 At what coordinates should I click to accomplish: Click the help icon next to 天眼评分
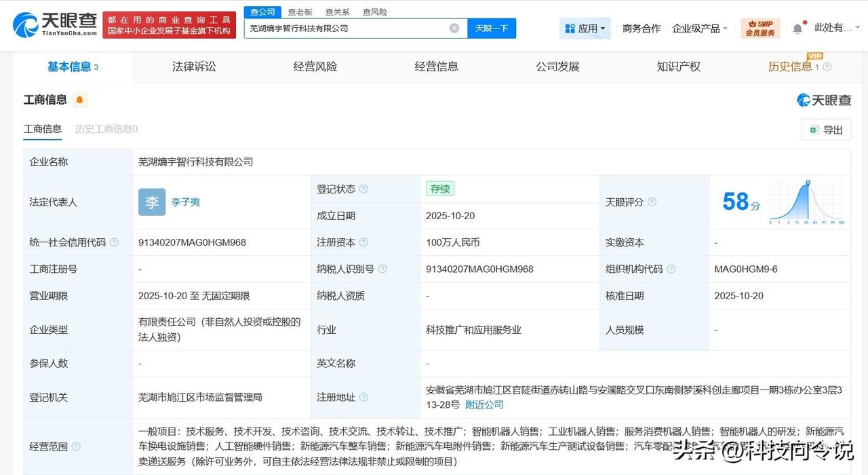651,202
